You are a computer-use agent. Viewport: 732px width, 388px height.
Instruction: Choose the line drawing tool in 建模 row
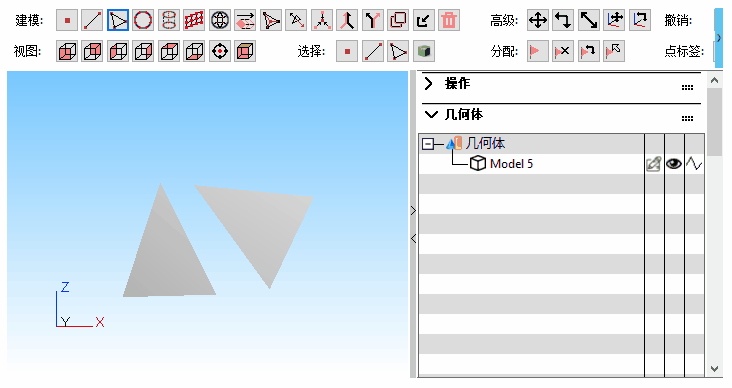[92, 21]
